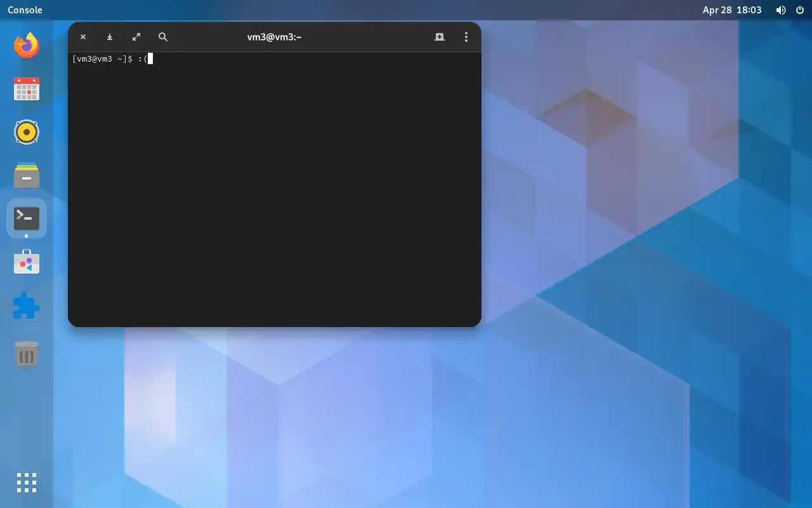
Task: Open a new terminal tab
Action: tap(440, 37)
